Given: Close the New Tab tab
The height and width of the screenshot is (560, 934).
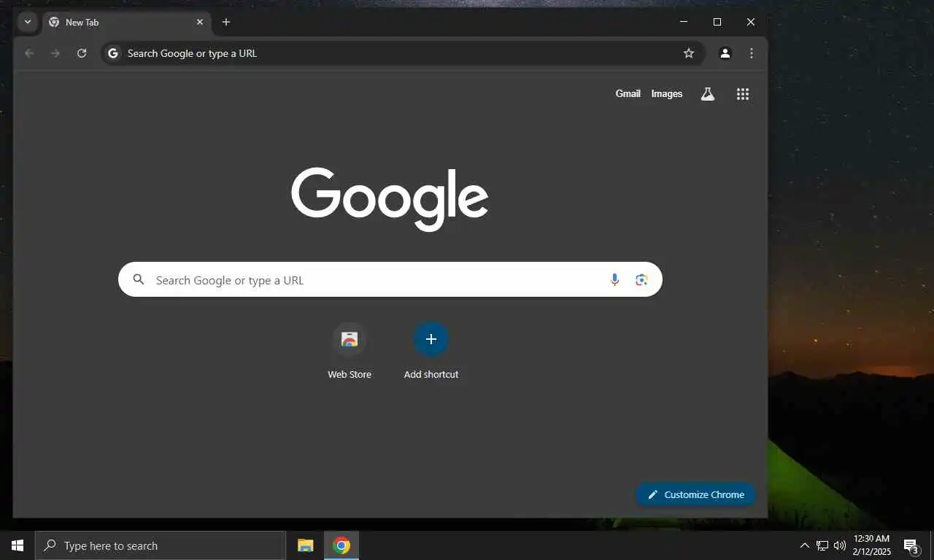Looking at the screenshot, I should tap(199, 22).
